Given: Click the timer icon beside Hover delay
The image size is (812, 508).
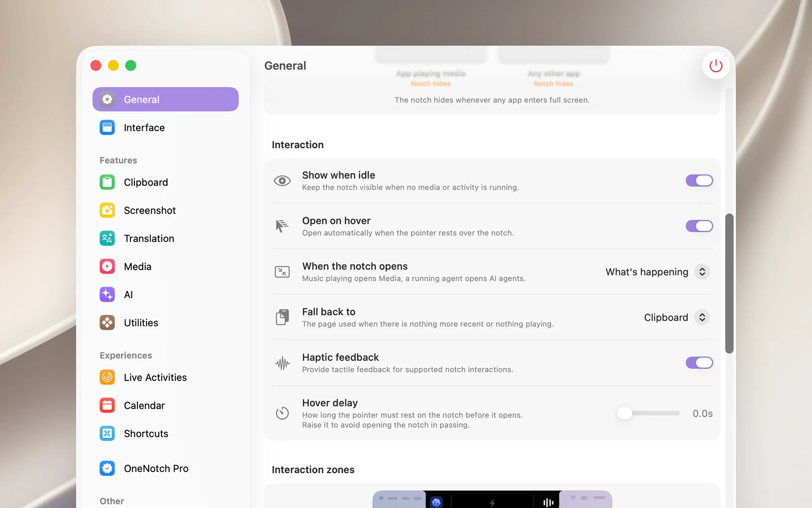Looking at the screenshot, I should pyautogui.click(x=282, y=414).
